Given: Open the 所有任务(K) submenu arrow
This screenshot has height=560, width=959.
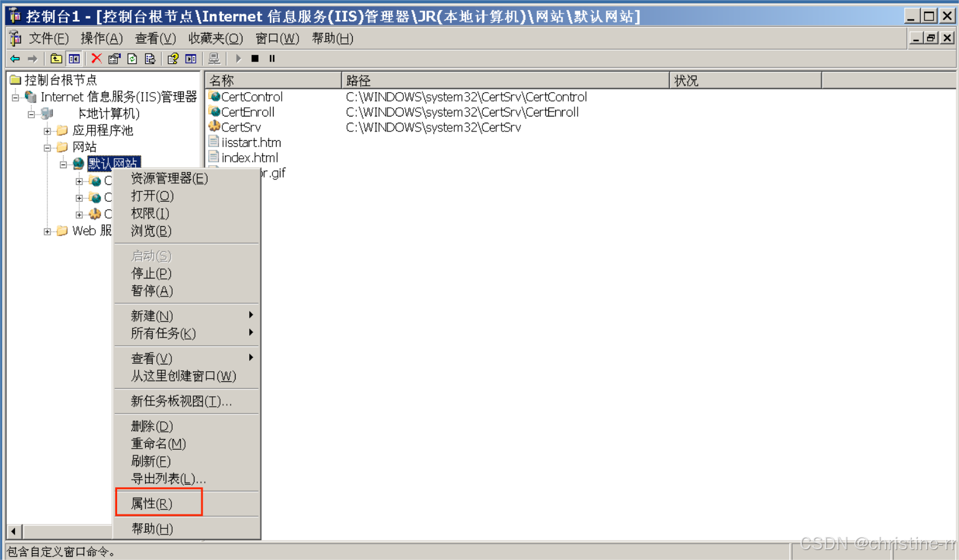Looking at the screenshot, I should coord(250,333).
